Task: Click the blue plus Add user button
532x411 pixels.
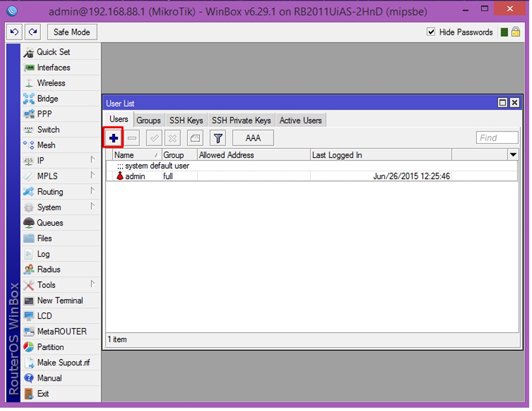Action: 114,138
